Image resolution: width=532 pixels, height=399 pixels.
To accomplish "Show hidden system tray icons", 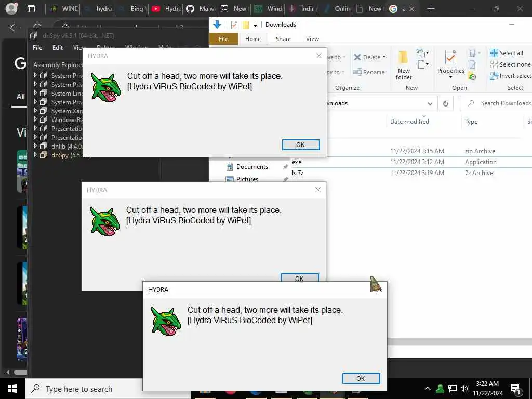I will (x=428, y=389).
